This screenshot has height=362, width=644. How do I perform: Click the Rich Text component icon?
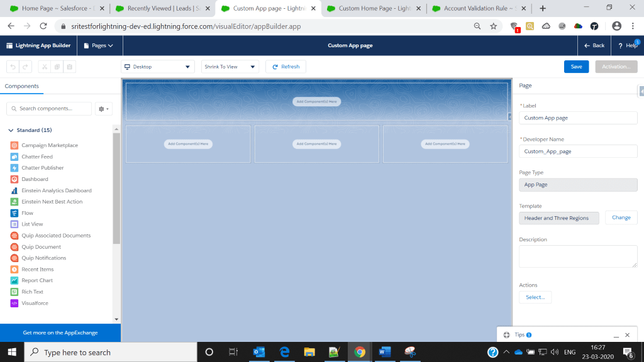14,292
